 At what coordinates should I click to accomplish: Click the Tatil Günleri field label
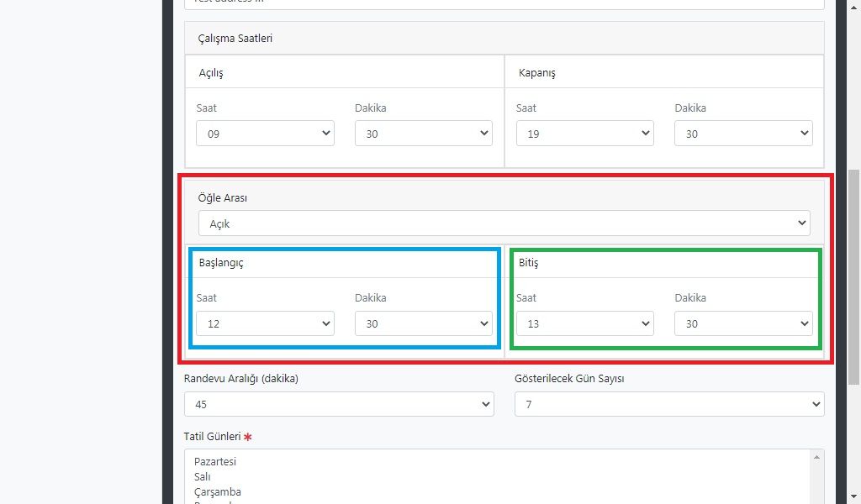click(x=212, y=436)
